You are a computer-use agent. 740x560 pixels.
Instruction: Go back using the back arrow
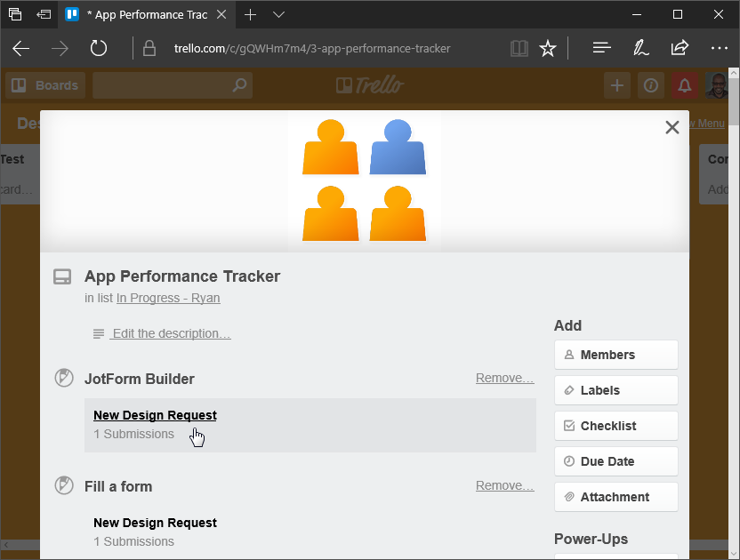pyautogui.click(x=20, y=49)
